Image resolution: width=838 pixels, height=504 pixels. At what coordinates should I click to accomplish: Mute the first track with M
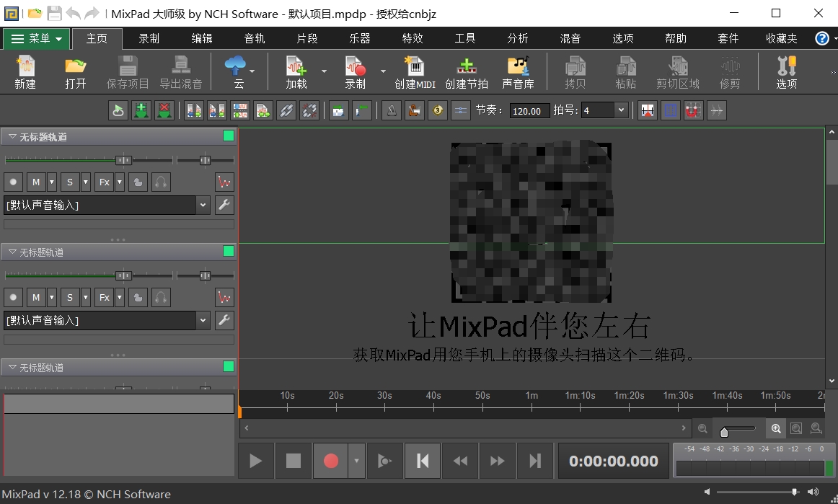pyautogui.click(x=36, y=182)
